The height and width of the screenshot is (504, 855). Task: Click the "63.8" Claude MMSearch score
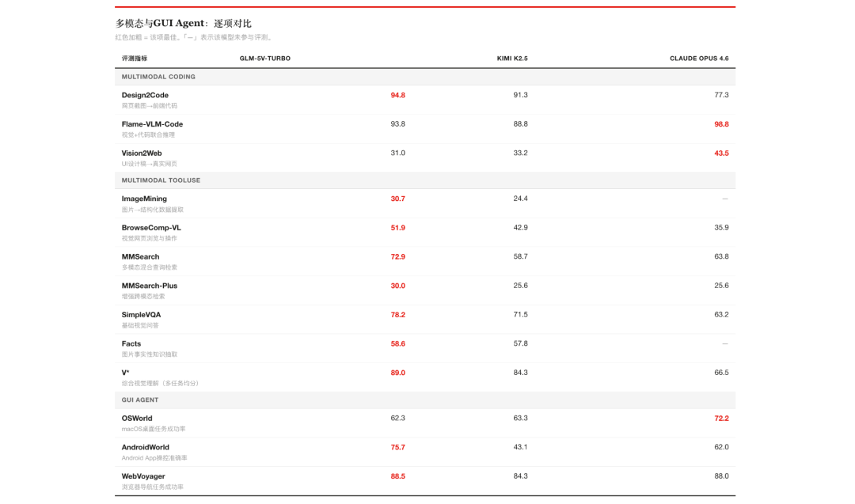point(721,256)
